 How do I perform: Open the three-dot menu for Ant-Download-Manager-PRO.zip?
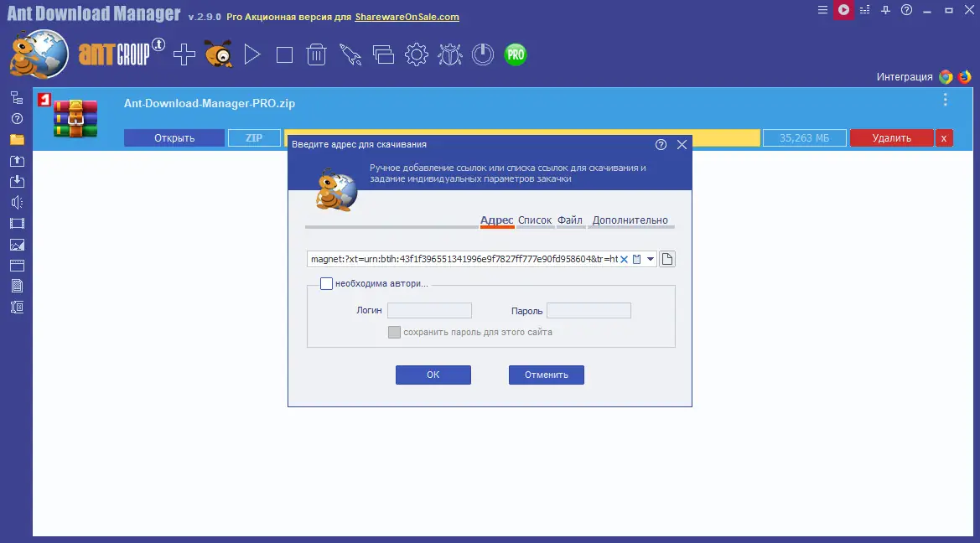(945, 99)
